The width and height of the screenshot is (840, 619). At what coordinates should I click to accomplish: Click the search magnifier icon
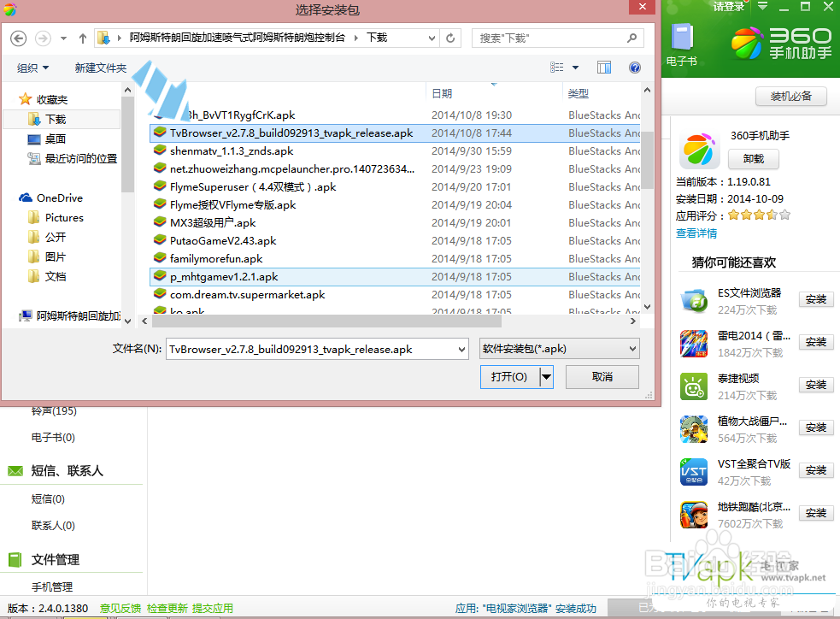pos(632,38)
